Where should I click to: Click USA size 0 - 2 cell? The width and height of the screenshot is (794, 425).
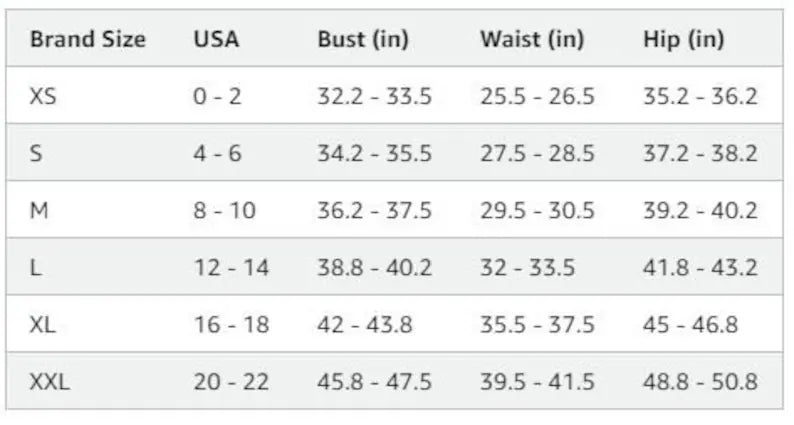click(217, 97)
